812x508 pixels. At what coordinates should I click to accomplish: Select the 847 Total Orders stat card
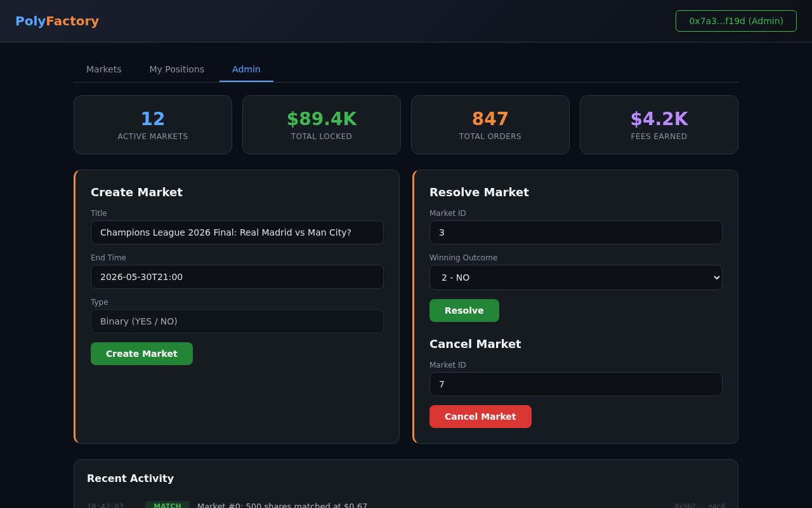(490, 124)
